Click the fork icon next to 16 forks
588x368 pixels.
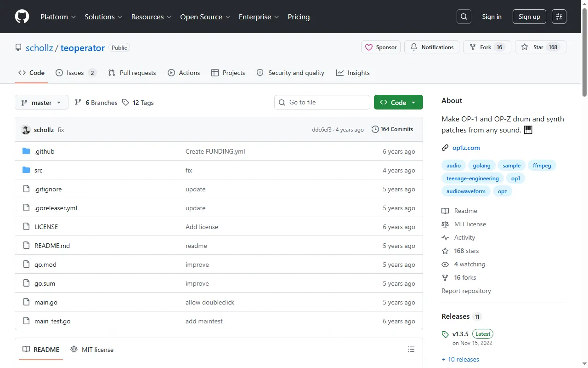(x=445, y=277)
